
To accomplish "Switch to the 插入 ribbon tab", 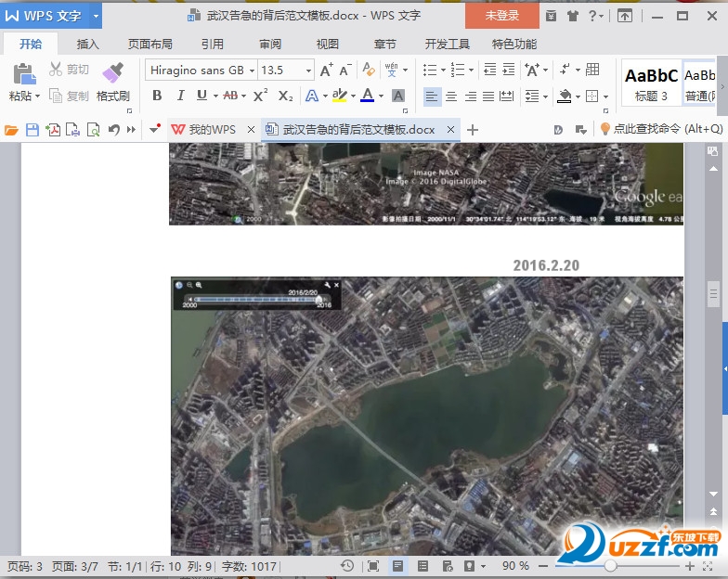I will 88,44.
